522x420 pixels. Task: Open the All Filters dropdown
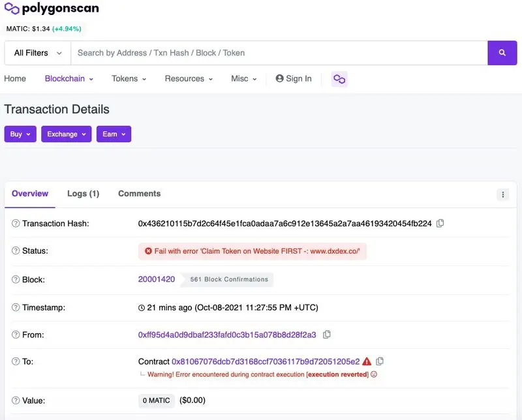pyautogui.click(x=38, y=53)
